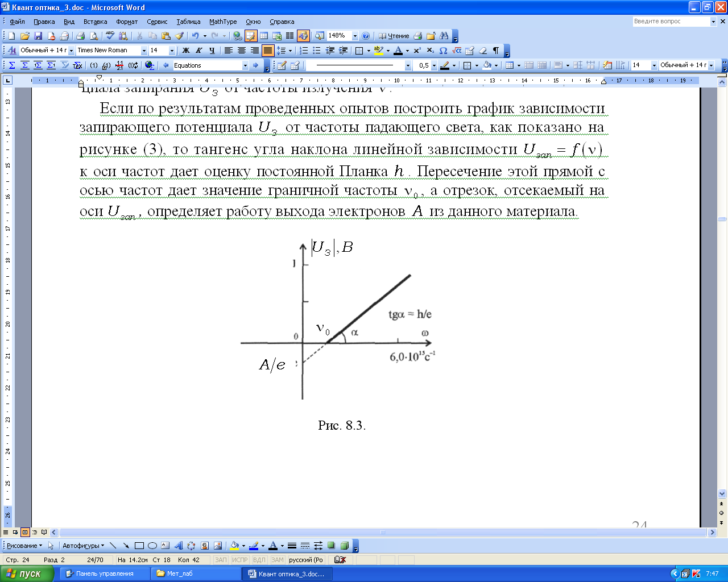728x582 pixels.
Task: Create a new blank document
Action: click(x=12, y=36)
